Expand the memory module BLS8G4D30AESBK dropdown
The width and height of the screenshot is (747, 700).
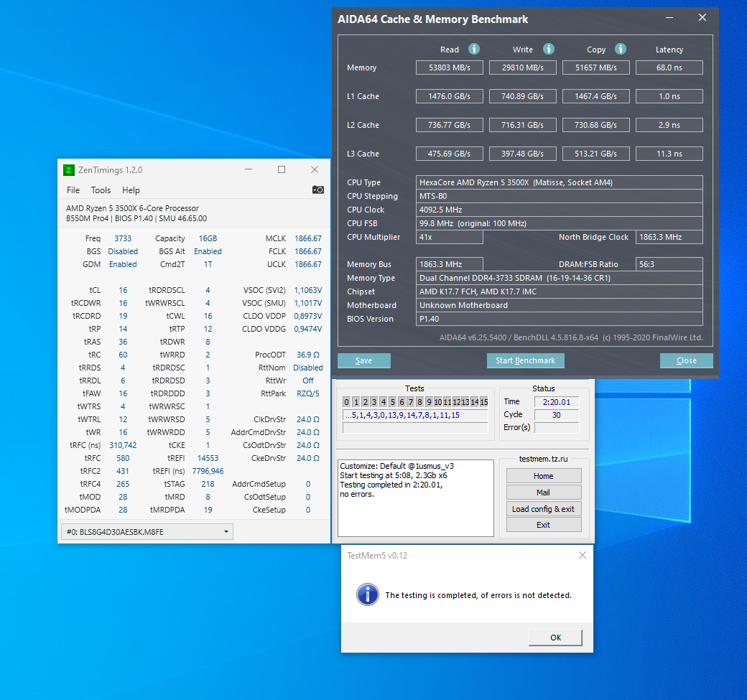tap(147, 531)
